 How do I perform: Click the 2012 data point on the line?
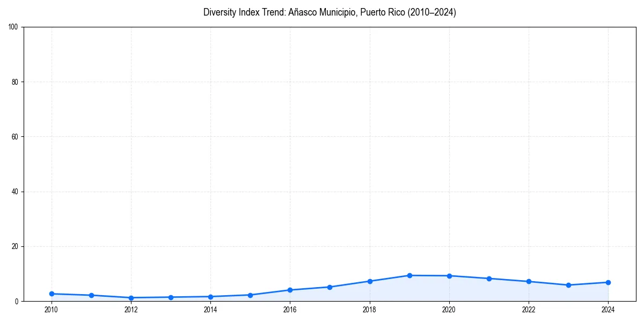pyautogui.click(x=130, y=297)
